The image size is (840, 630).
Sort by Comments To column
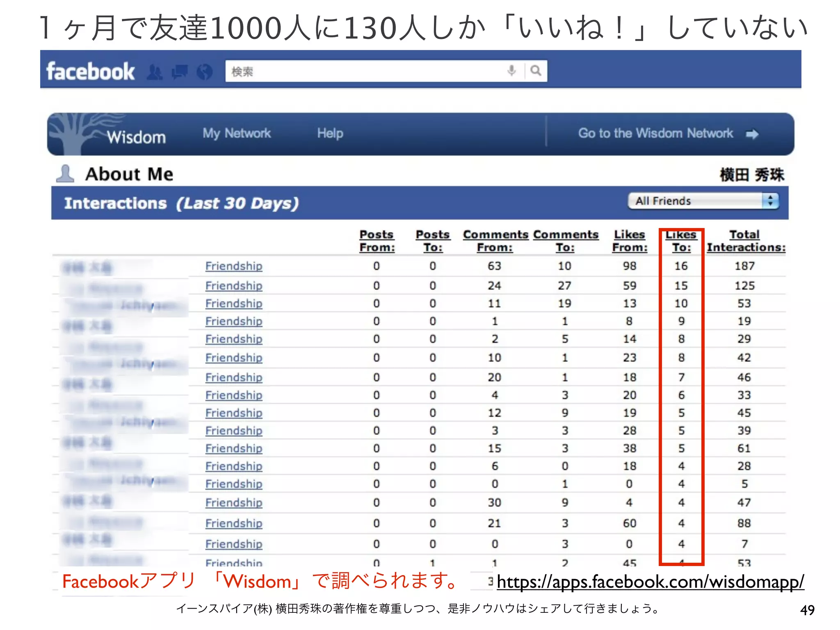coord(566,241)
